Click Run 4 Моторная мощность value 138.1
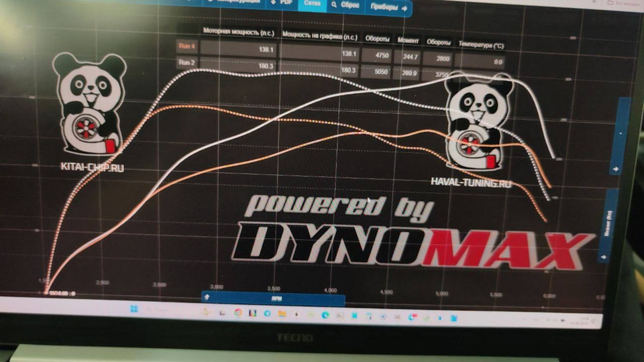The image size is (644, 362). pyautogui.click(x=237, y=48)
